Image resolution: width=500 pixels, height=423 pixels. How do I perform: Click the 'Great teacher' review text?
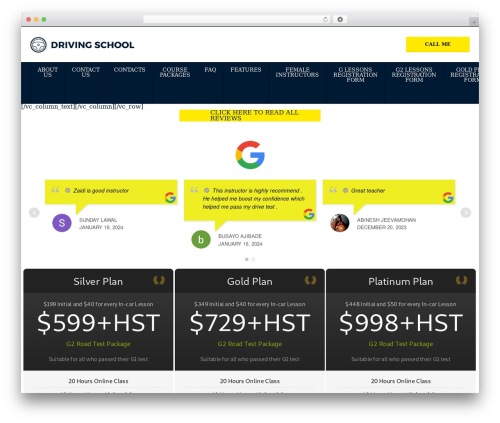tap(368, 191)
